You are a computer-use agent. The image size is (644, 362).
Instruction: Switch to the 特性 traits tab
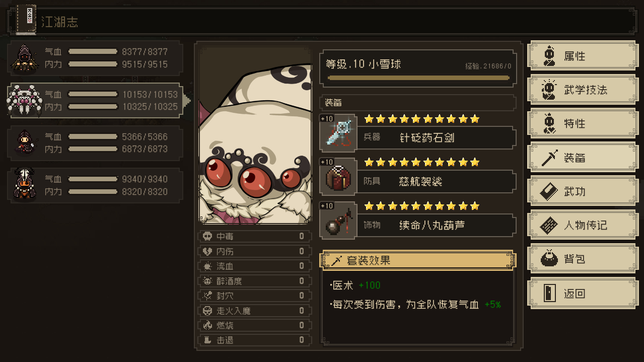[582, 123]
